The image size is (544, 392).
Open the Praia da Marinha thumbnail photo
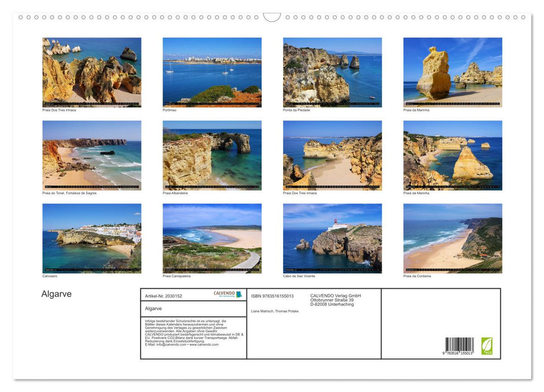tap(453, 70)
